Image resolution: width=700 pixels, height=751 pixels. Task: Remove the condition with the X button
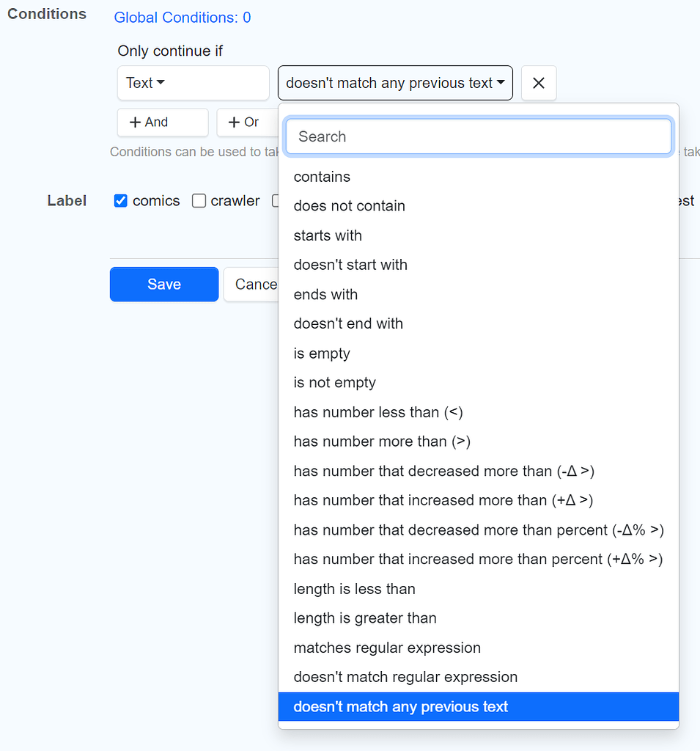coord(539,83)
